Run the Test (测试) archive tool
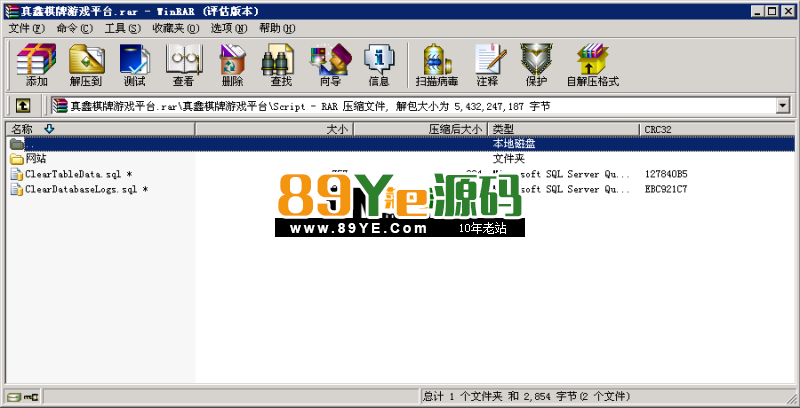This screenshot has width=800, height=408. 134,65
